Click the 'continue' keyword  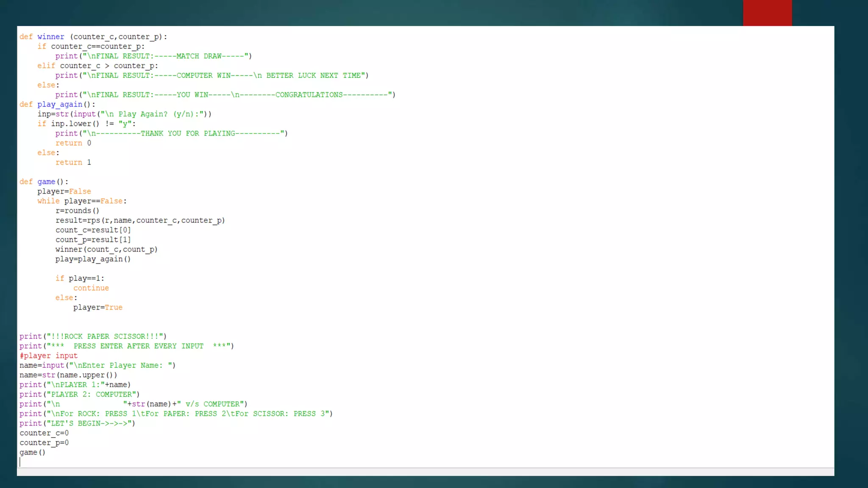pos(91,288)
